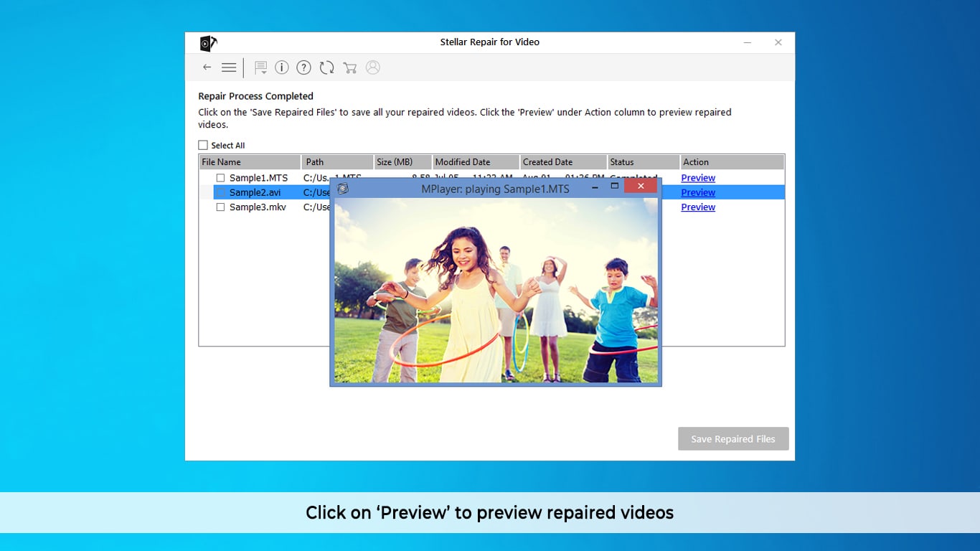Viewport: 980px width, 551px height.
Task: Go back with the arrow icon
Action: pos(207,67)
